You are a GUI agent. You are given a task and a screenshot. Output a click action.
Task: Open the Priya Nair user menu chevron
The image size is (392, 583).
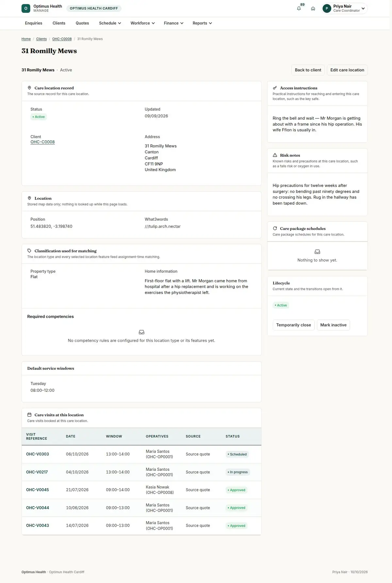363,9
